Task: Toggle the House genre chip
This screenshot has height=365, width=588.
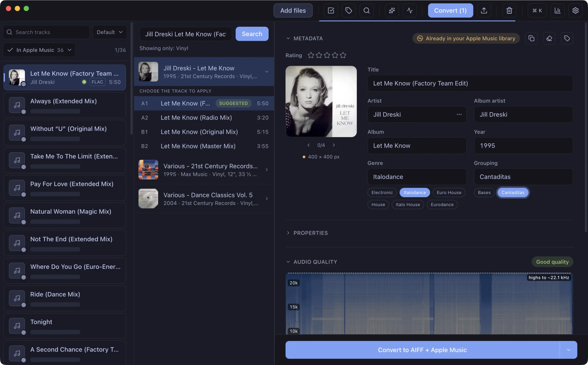Action: (378, 205)
